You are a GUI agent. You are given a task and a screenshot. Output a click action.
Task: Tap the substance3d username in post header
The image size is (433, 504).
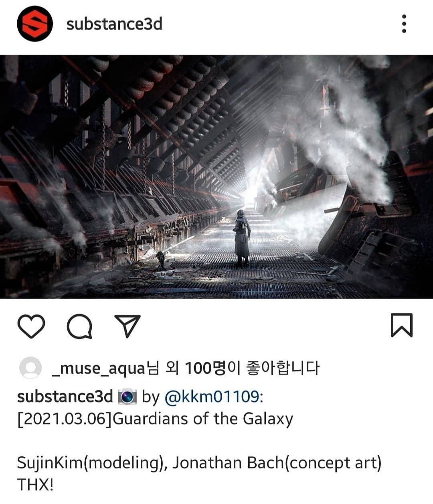114,24
